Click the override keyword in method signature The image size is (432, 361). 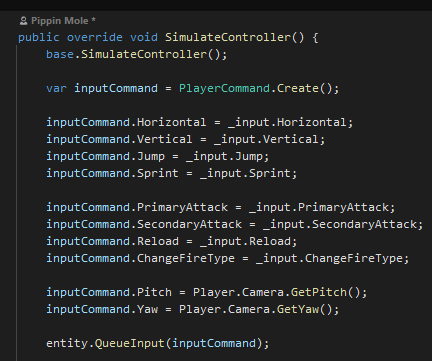pos(95,37)
